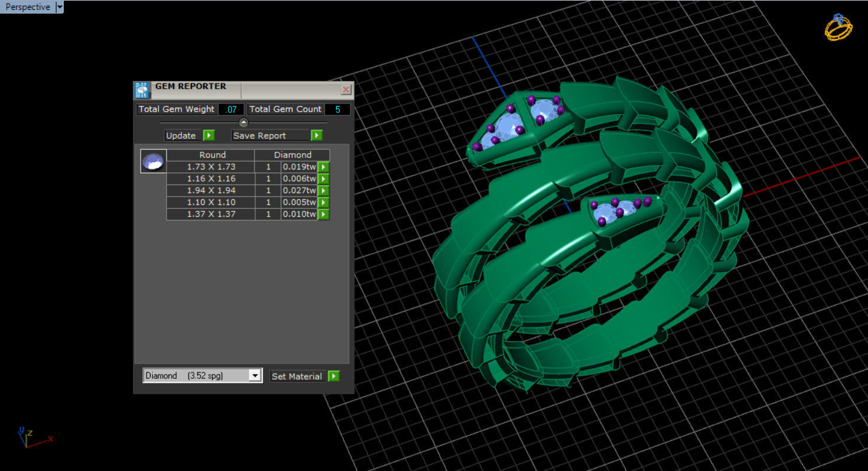Select the 1.10 X 1.10 size cell

click(x=211, y=202)
